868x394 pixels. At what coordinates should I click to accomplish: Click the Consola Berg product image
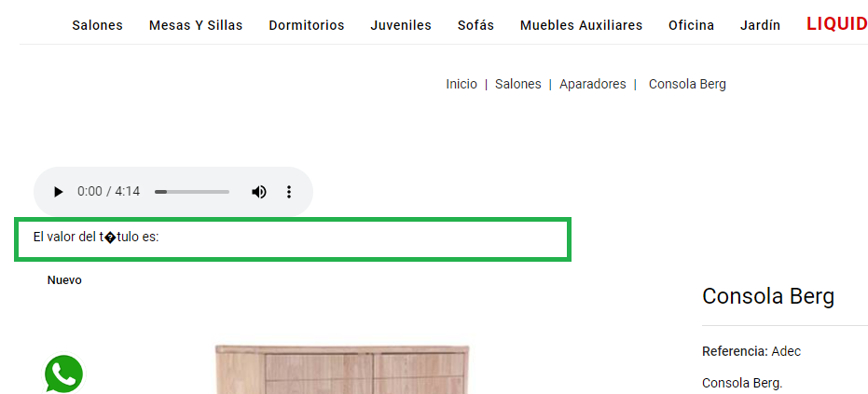342,369
